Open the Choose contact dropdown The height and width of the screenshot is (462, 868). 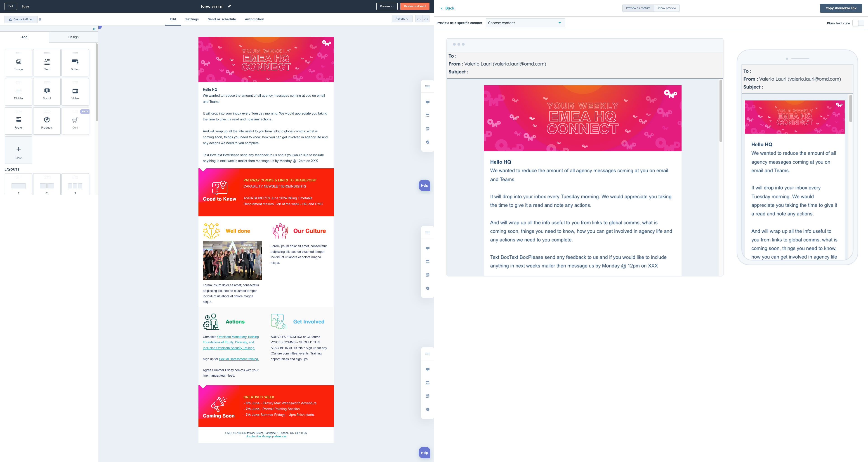tap(525, 23)
